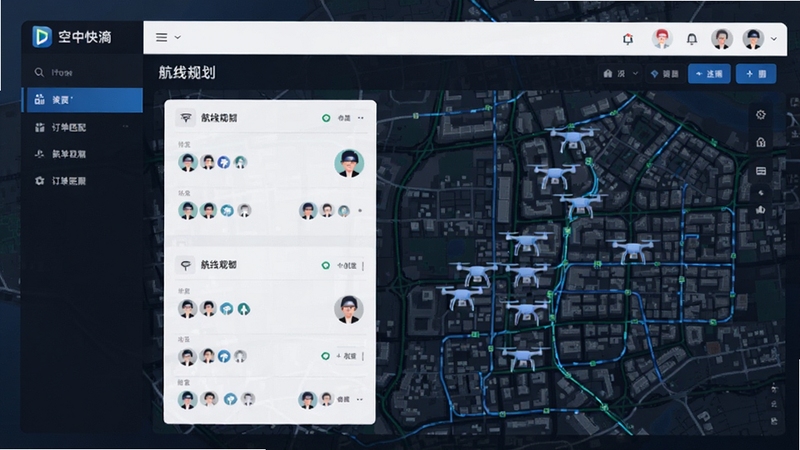Open the more-options dots on upper card header

click(x=361, y=118)
